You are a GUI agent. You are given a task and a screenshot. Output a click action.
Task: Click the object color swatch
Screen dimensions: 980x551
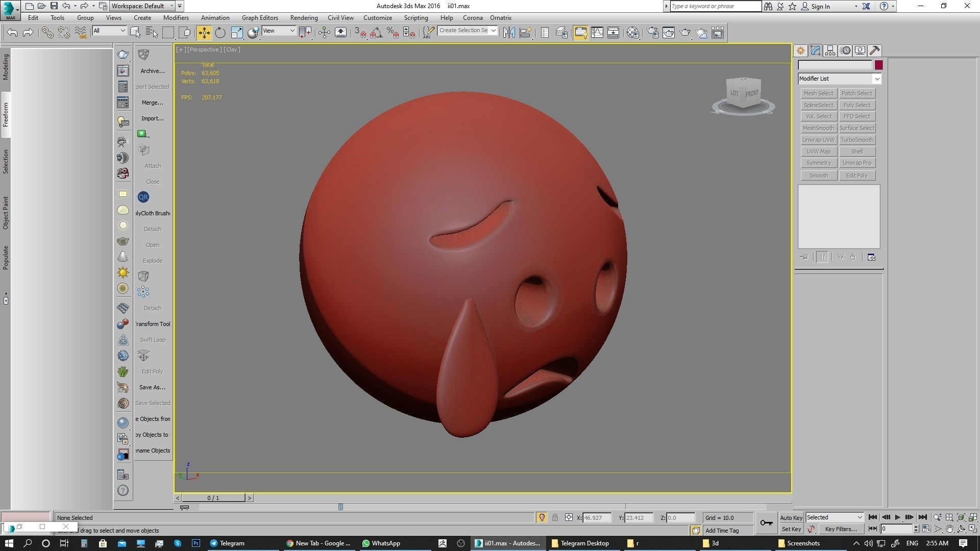878,65
